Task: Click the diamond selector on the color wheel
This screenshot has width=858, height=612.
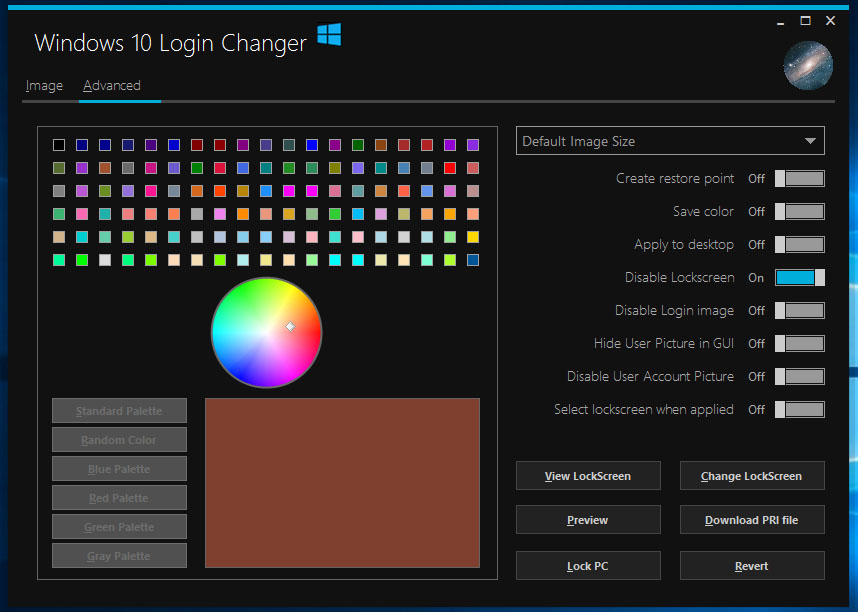Action: (291, 326)
